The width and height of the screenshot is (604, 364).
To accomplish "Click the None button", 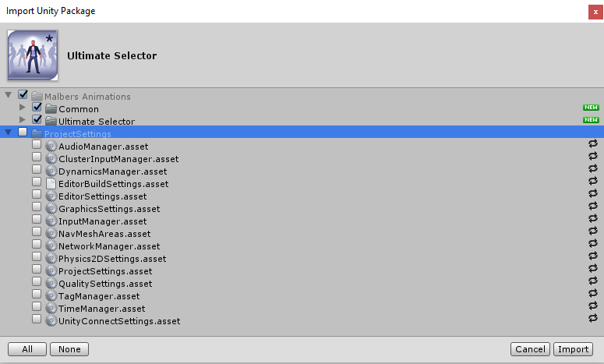I will click(69, 349).
